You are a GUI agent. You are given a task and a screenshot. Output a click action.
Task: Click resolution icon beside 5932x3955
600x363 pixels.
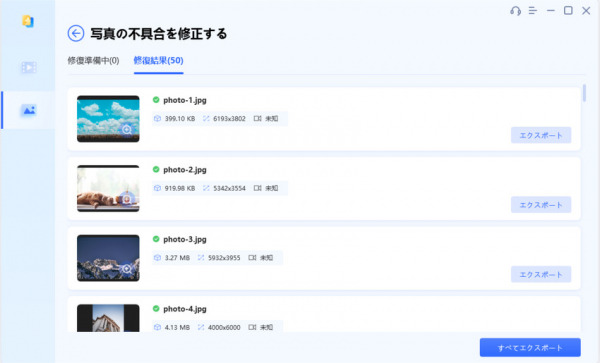point(201,258)
